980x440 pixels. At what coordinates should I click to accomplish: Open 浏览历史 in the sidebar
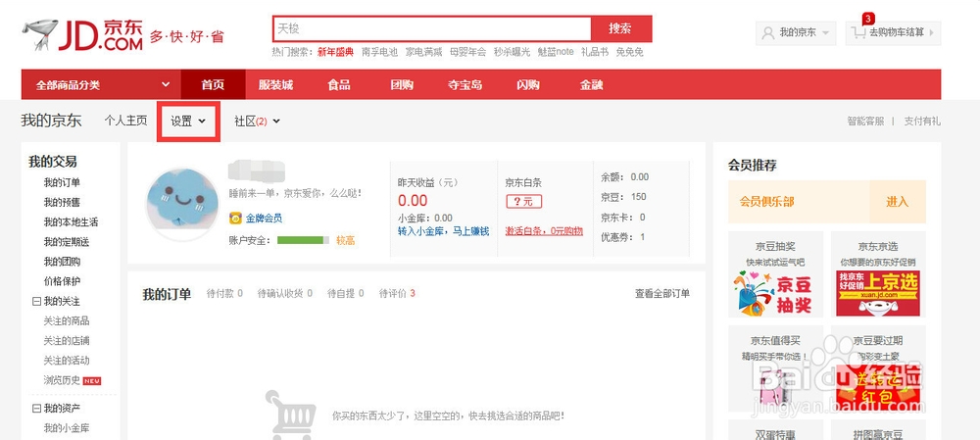62,380
